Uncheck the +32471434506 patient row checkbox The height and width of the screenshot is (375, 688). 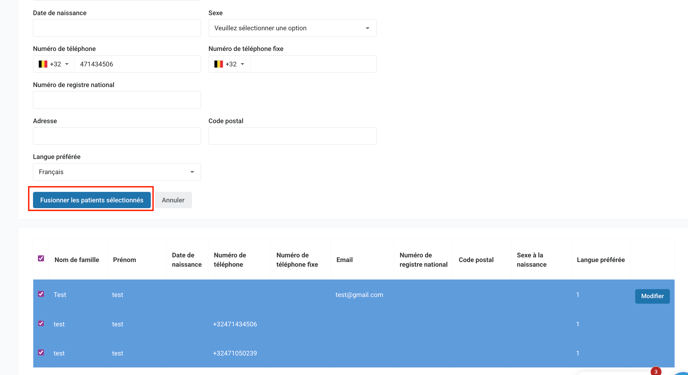pos(41,323)
